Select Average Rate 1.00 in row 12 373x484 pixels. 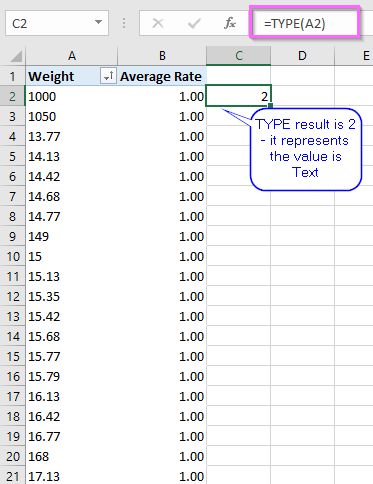point(162,296)
